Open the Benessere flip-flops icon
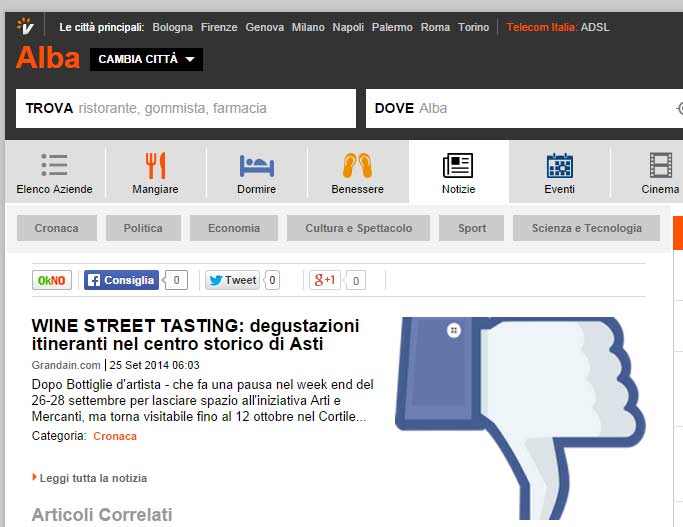This screenshot has height=527, width=683. click(357, 166)
